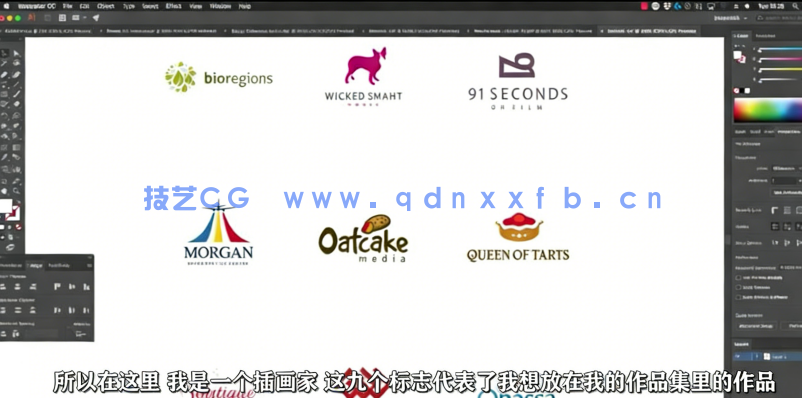This screenshot has width=802, height=398.
Task: Open the Align To dropdown in Align panel
Action: coord(80,334)
